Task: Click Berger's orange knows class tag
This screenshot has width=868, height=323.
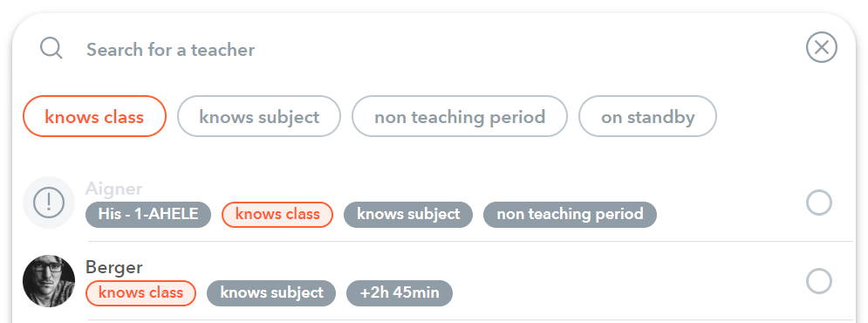Action: (140, 293)
